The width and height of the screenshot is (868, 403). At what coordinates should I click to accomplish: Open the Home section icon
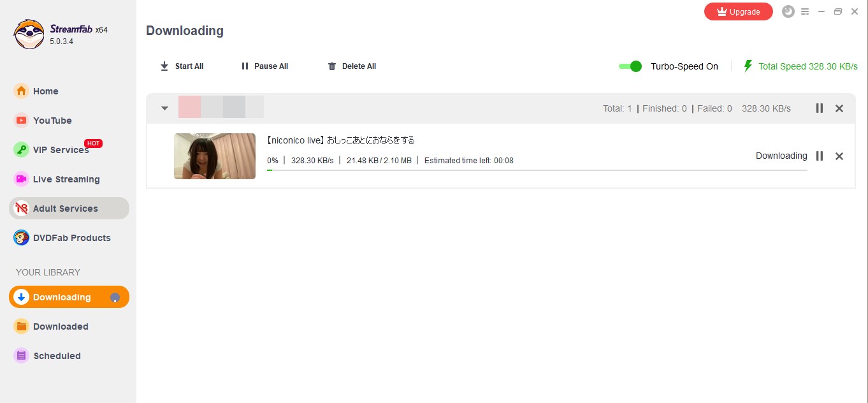coord(22,91)
